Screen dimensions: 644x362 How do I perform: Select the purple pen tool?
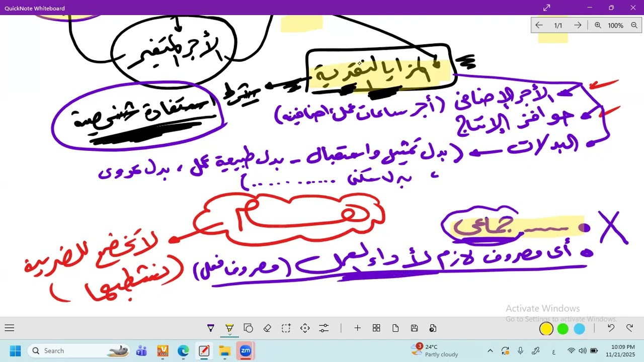[211, 328]
